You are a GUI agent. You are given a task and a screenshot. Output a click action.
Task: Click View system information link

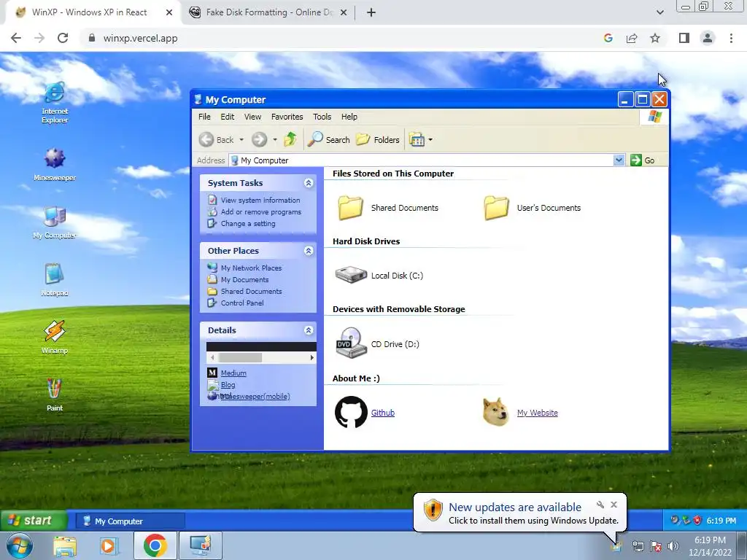[260, 200]
